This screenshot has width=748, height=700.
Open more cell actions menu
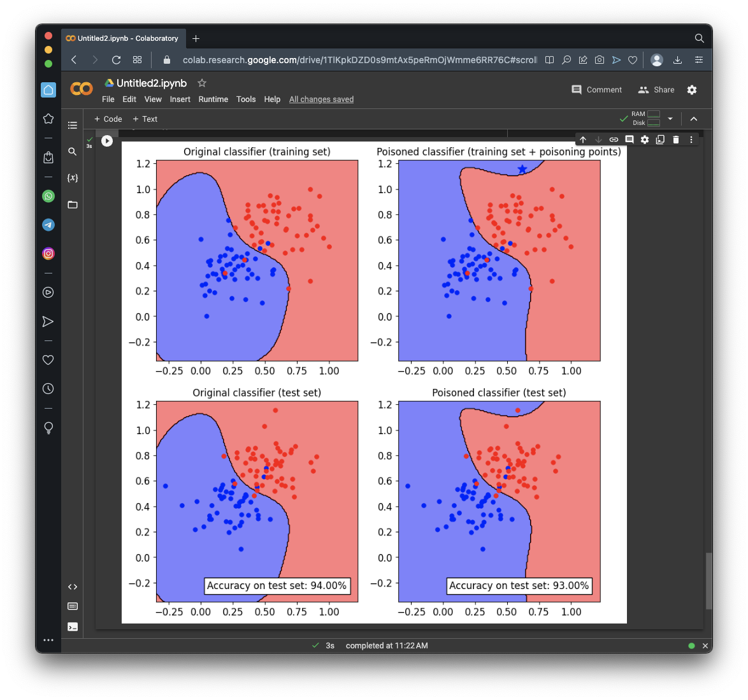click(x=691, y=140)
